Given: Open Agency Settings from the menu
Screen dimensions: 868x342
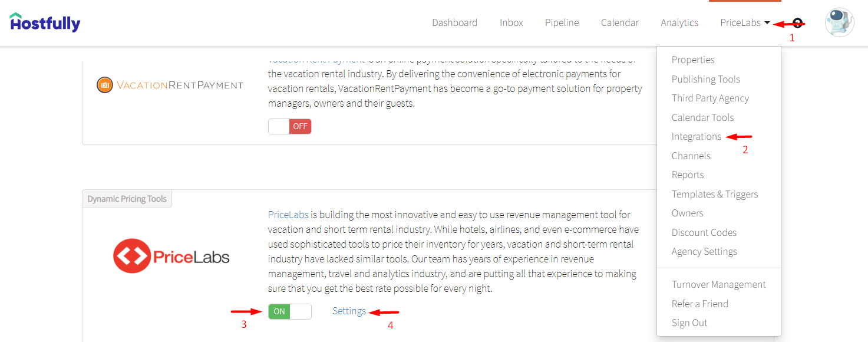Looking at the screenshot, I should pyautogui.click(x=704, y=252).
